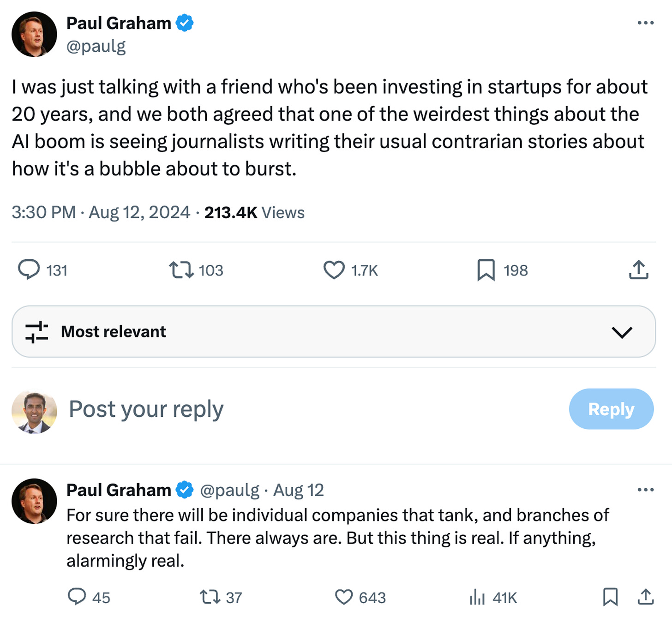Like the main tweet with 1.7K likes
The height and width of the screenshot is (617, 672).
point(334,270)
